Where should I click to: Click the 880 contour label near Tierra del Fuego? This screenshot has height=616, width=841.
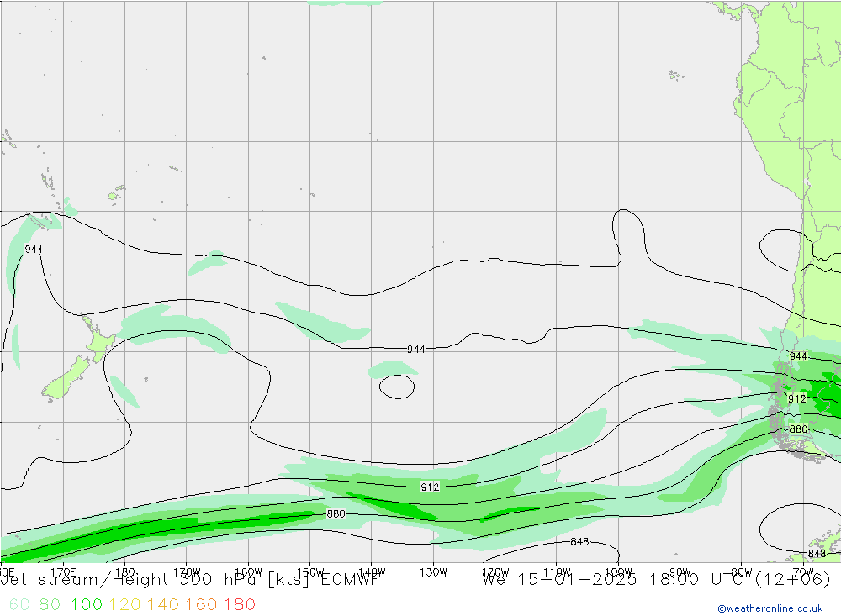[x=798, y=429]
